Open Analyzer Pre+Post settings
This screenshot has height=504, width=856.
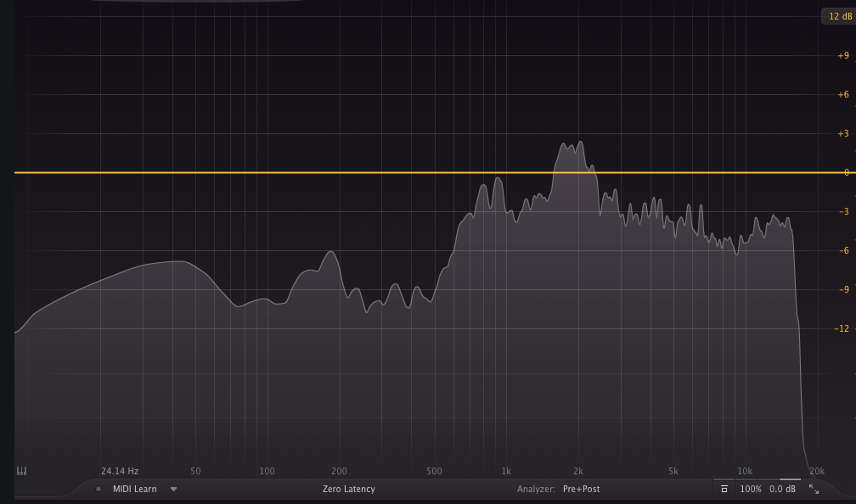point(581,489)
